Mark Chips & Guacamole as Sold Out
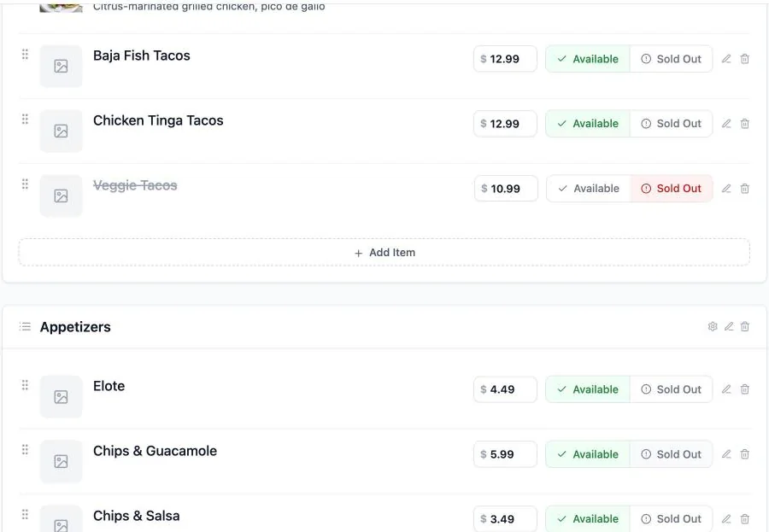 (671, 454)
